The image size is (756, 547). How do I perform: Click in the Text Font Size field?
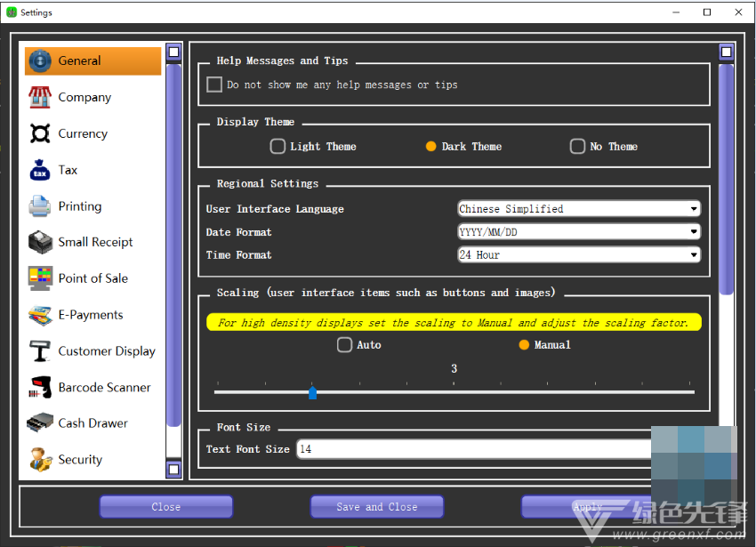click(473, 449)
